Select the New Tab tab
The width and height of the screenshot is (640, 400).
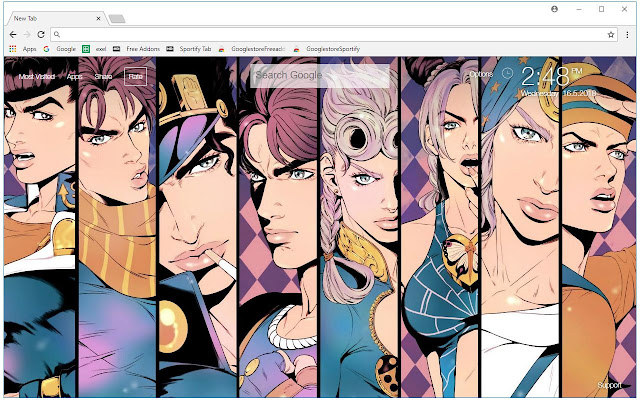[55, 18]
